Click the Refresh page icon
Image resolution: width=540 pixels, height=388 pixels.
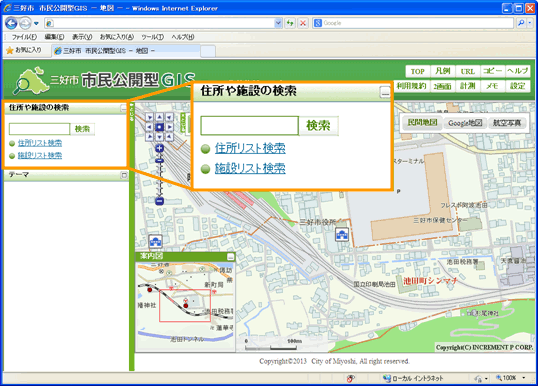coord(290,23)
